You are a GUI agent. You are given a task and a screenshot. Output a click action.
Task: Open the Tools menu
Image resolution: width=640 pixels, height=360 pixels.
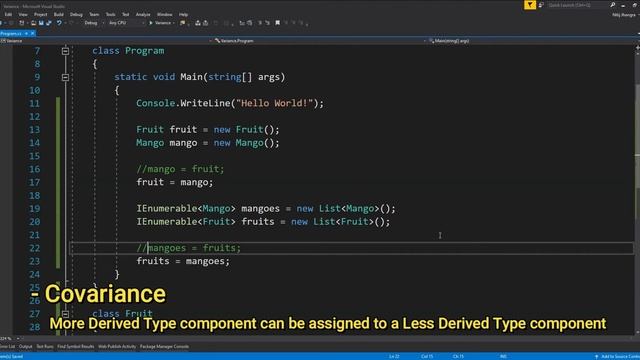110,14
